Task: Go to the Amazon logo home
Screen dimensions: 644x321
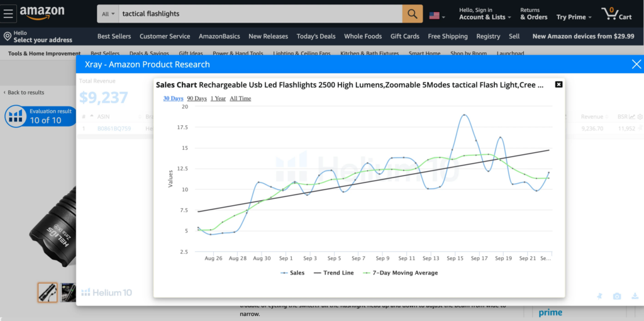Action: [x=42, y=13]
